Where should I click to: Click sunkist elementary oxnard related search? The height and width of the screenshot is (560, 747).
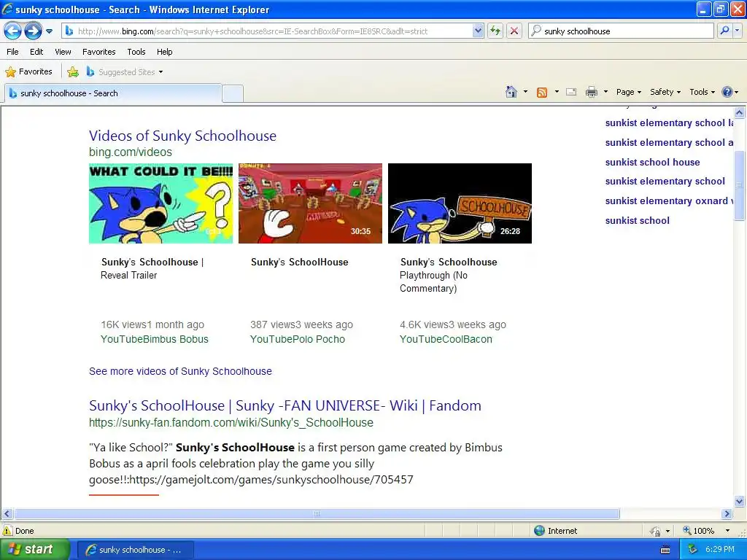coord(669,201)
